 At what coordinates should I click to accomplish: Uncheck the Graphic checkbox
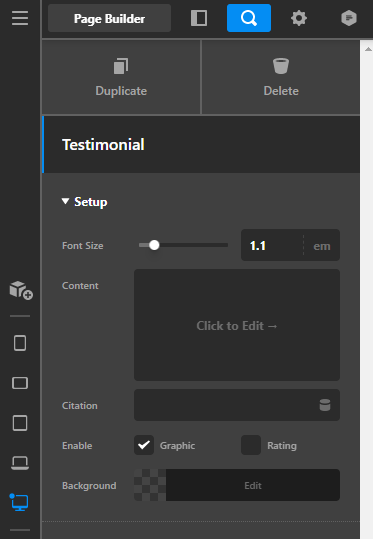click(x=144, y=445)
